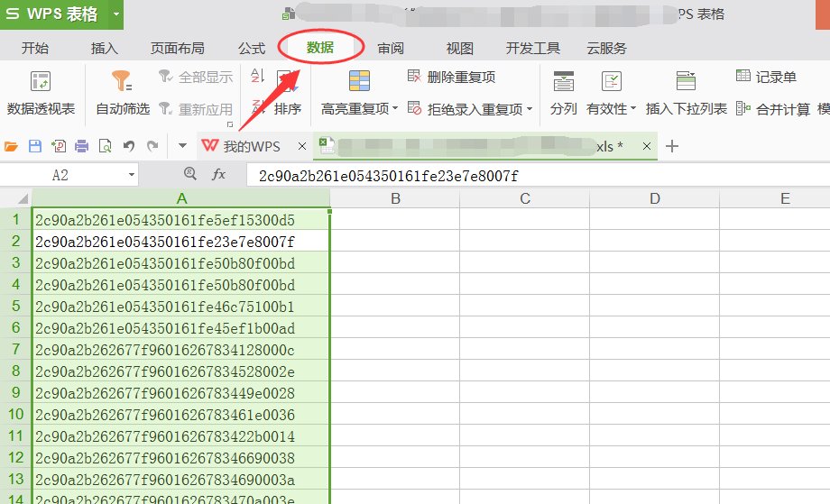Open the 有效性 data validation icon
This screenshot has height=504, width=830.
click(x=612, y=81)
